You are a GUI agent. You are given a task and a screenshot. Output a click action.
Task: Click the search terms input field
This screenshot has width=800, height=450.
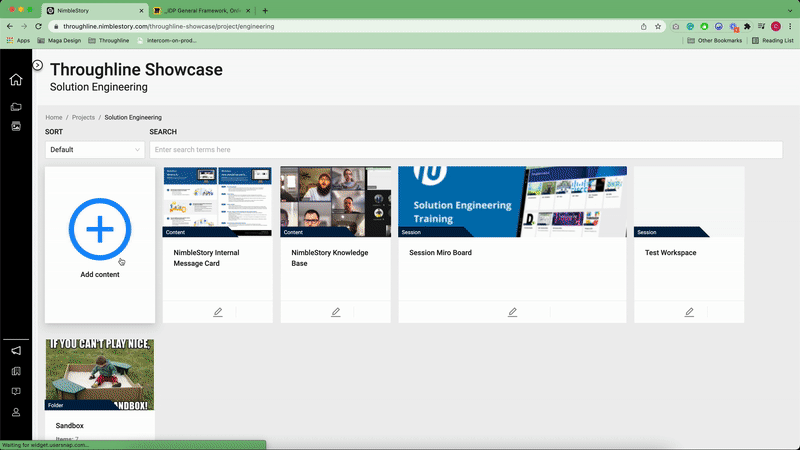tap(465, 149)
